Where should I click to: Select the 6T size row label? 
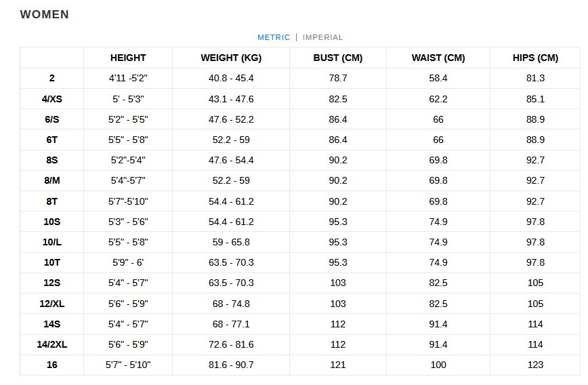(52, 140)
